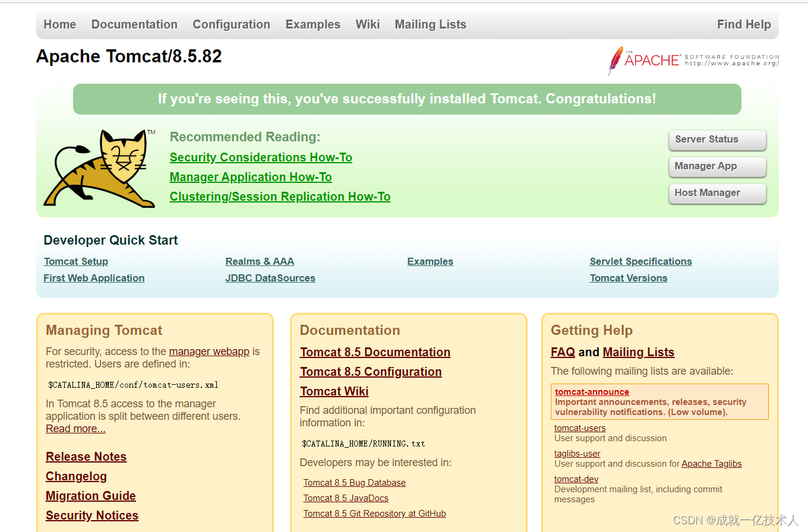This screenshot has height=532, width=808.
Task: Open the Home nav item
Action: pyautogui.click(x=60, y=24)
